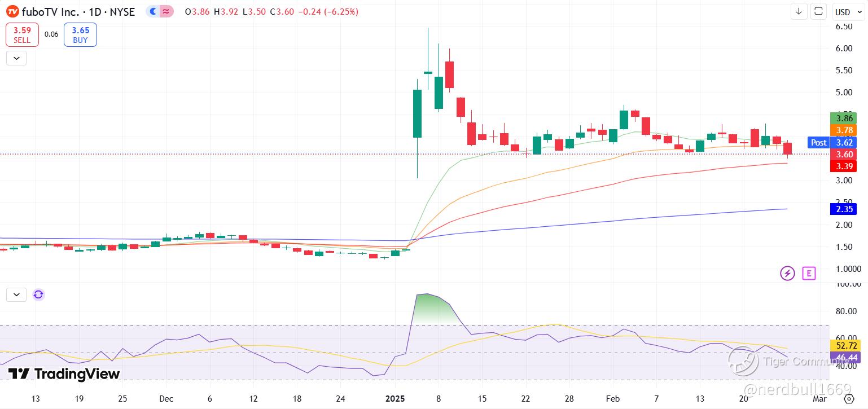This screenshot has height=409, width=868.
Task: Click the TradingView logo watermark
Action: coord(64,374)
